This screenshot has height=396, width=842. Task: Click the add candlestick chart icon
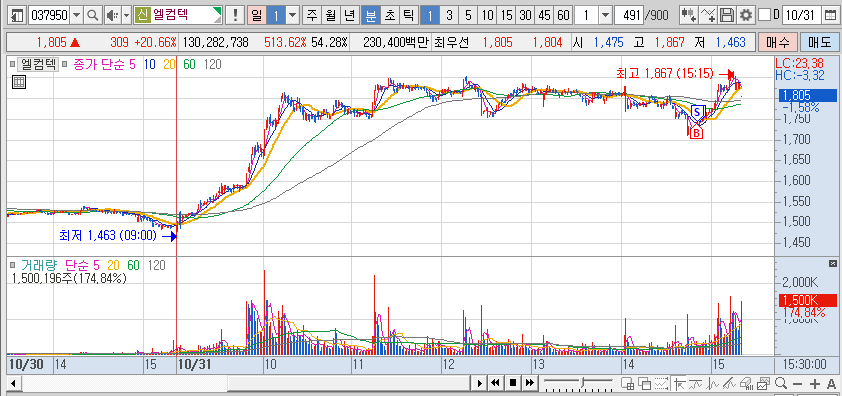point(689,15)
